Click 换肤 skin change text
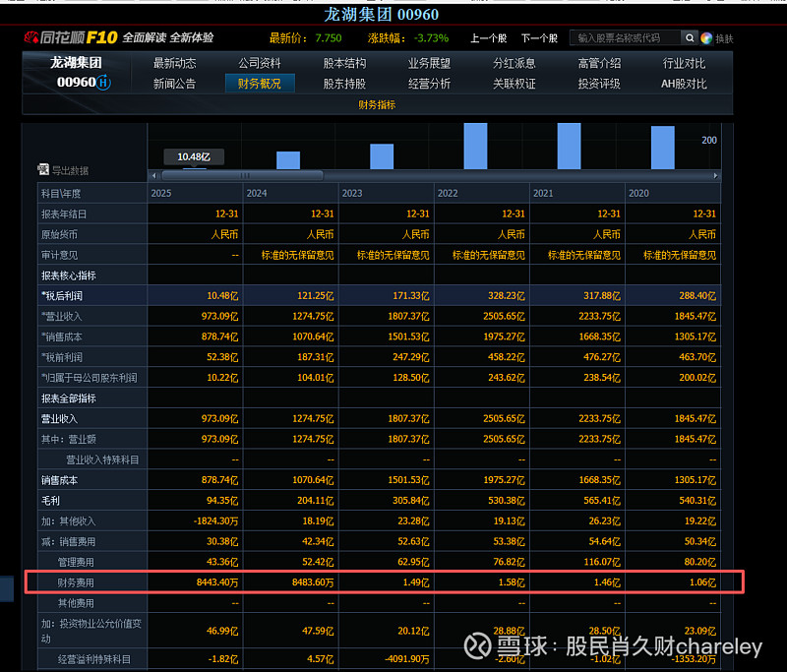 [724, 38]
